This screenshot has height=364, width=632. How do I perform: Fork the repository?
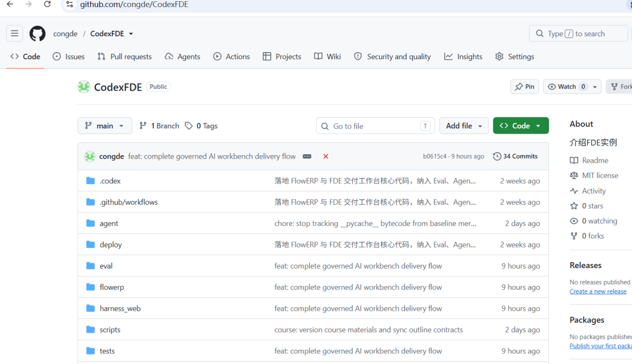coord(620,87)
